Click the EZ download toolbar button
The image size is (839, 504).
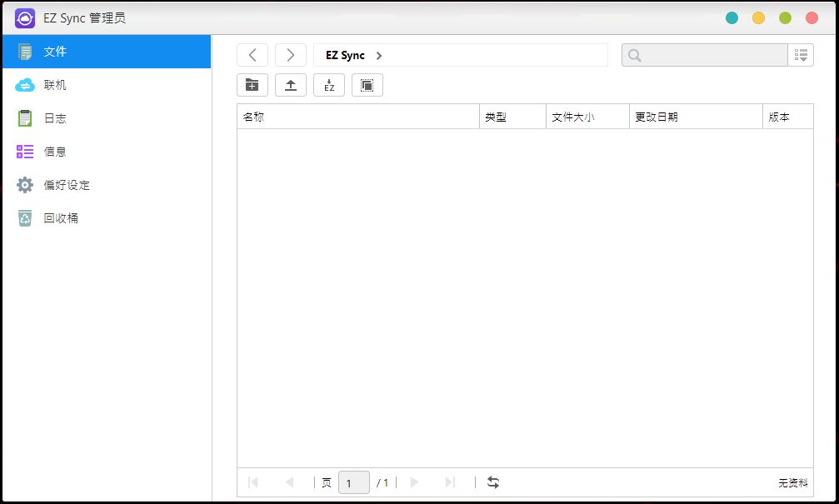pyautogui.click(x=329, y=85)
